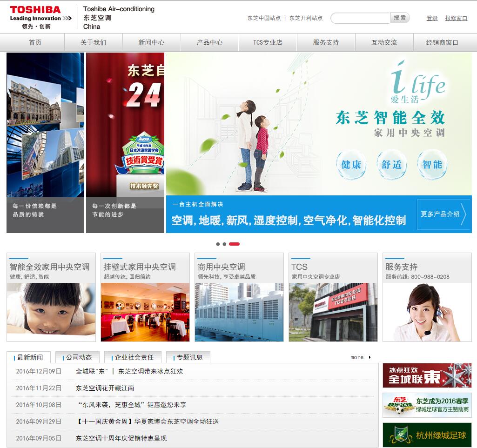Click the 登录 login link

[432, 18]
